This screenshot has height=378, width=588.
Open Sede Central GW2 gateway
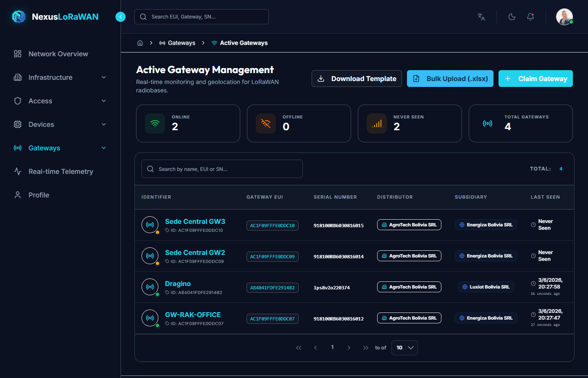[195, 252]
